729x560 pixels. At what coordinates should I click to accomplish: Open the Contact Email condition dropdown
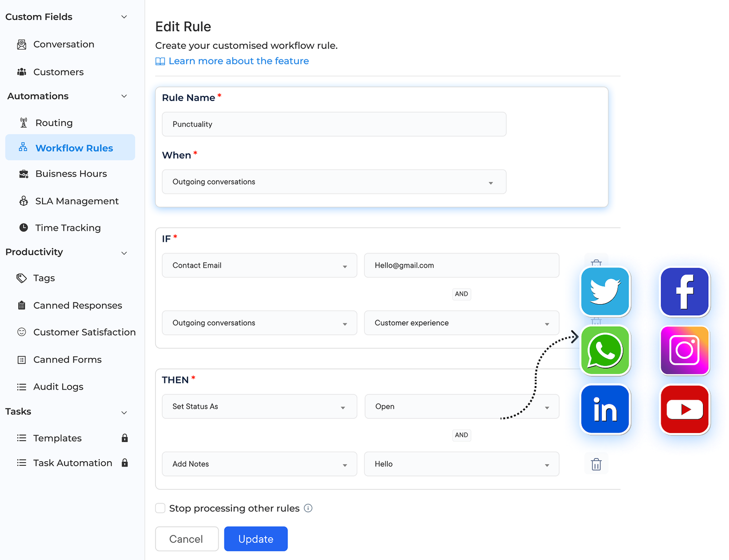coord(260,265)
